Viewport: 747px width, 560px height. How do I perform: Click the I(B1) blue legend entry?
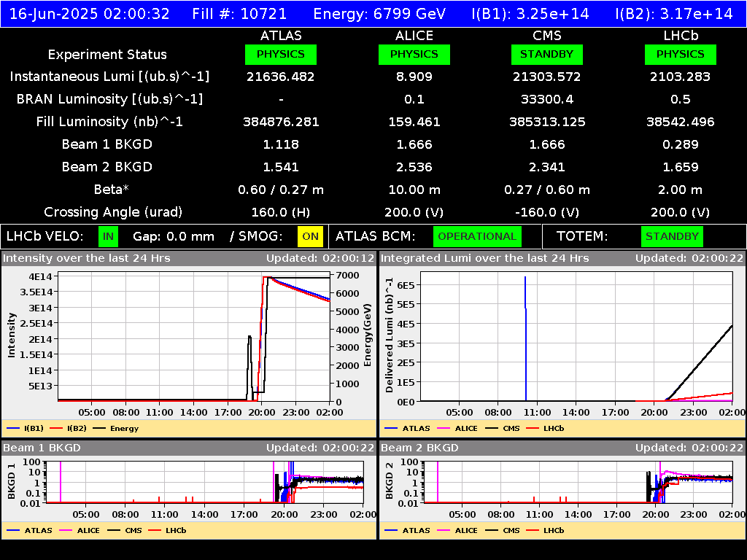pos(26,428)
